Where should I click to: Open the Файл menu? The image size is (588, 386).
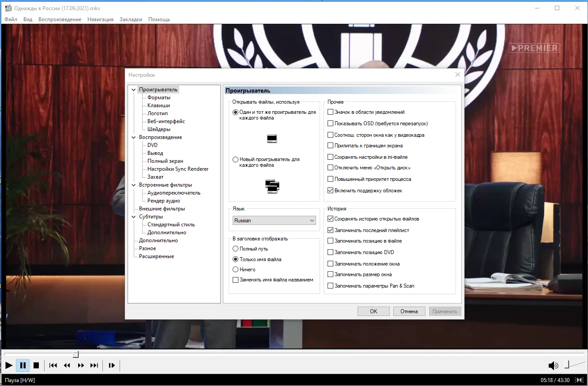(11, 19)
